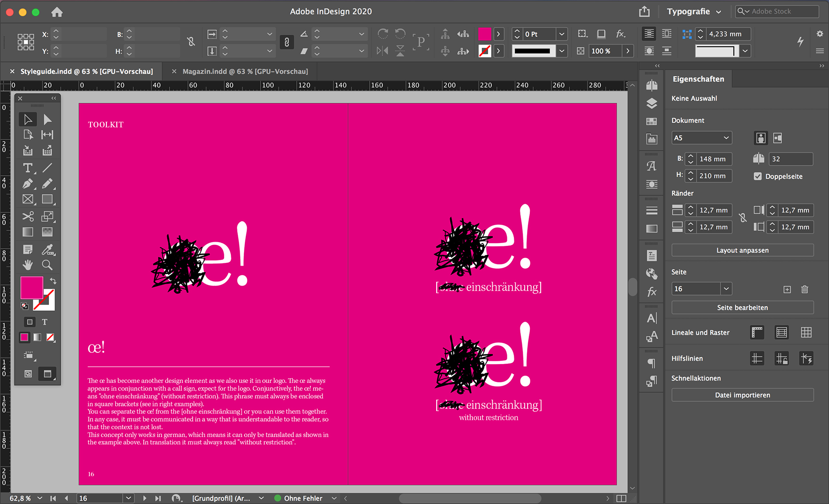Toggle landscape page orientation
829x504 pixels.
click(778, 138)
